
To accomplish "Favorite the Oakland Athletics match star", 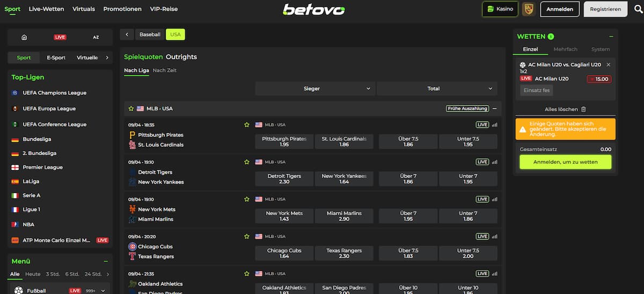I will click(x=247, y=274).
